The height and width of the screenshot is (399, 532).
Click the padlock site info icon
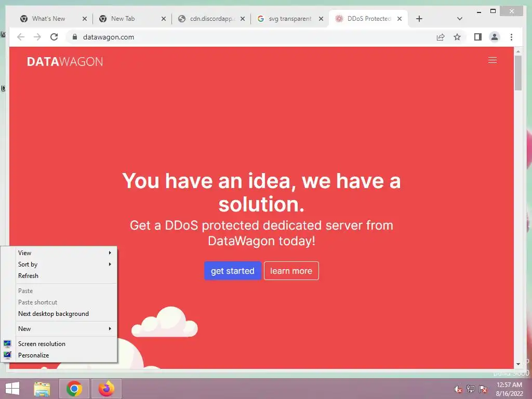click(75, 37)
